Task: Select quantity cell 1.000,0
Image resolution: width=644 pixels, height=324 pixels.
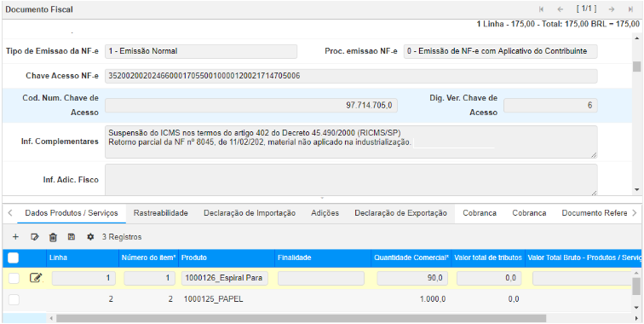Action: pos(433,299)
